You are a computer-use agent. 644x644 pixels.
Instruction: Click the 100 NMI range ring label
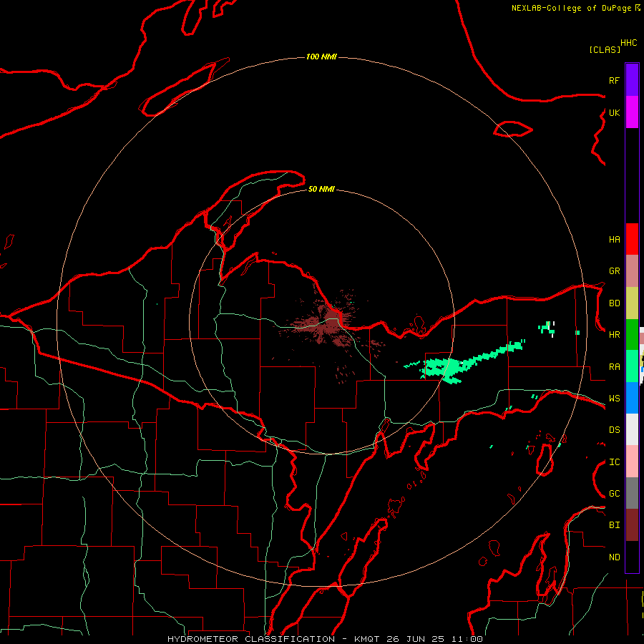coord(321,57)
